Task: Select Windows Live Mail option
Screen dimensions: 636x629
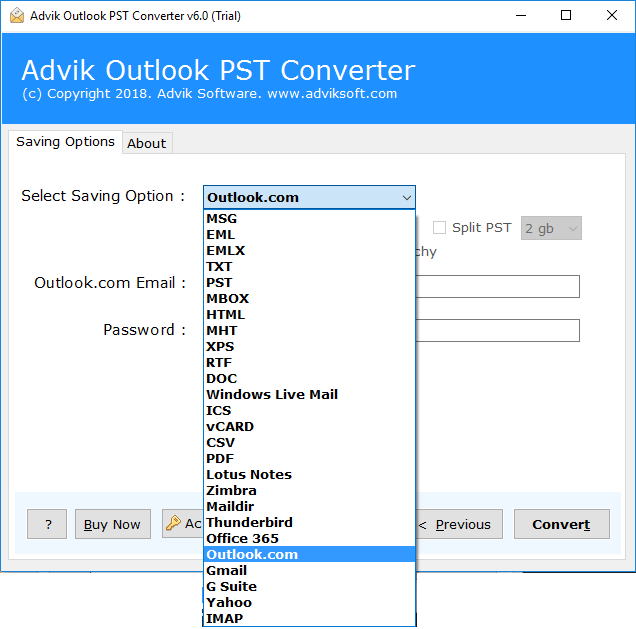Action: coord(309,395)
